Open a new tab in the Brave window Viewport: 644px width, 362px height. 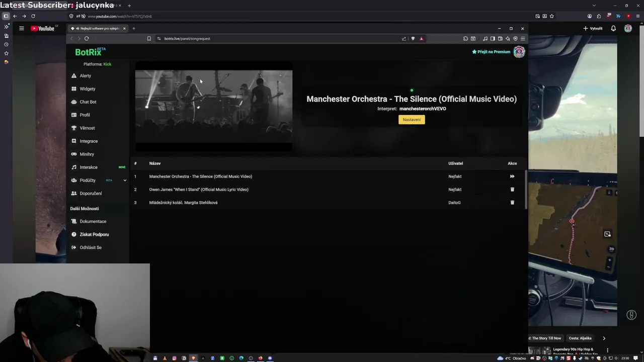pos(133,29)
